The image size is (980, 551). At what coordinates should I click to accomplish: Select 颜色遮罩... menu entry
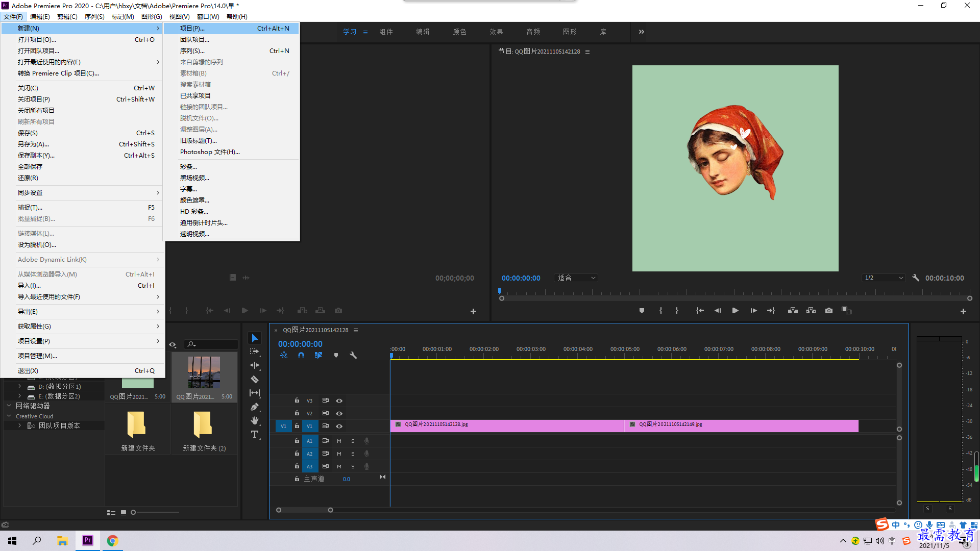point(231,201)
